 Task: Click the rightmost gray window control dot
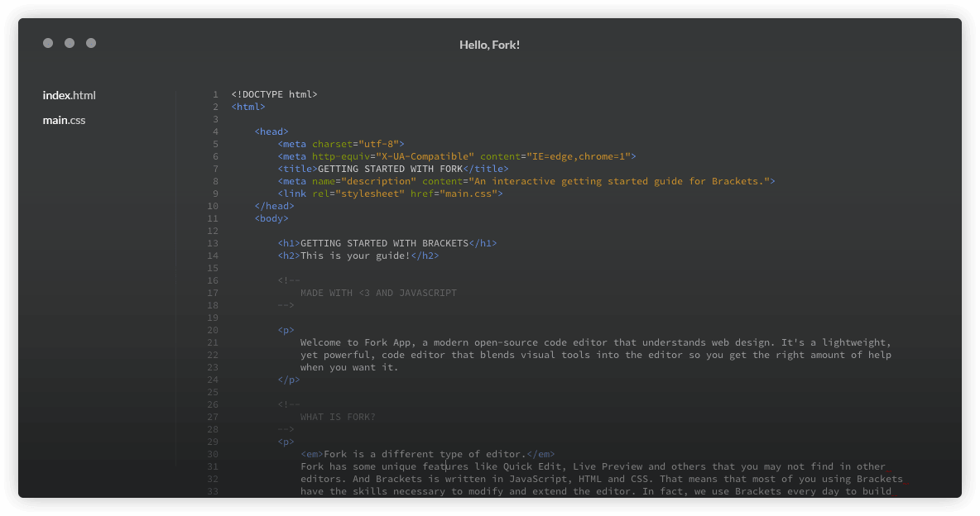pyautogui.click(x=91, y=43)
